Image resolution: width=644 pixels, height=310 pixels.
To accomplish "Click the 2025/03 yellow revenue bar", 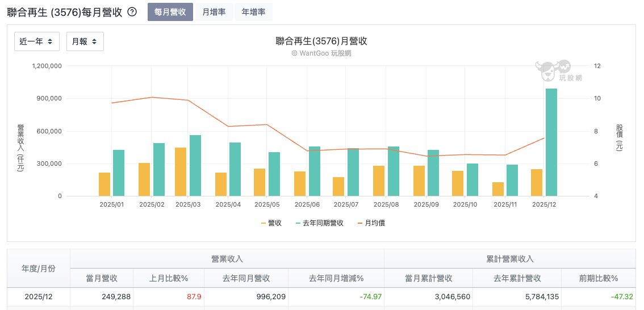I will tap(181, 172).
